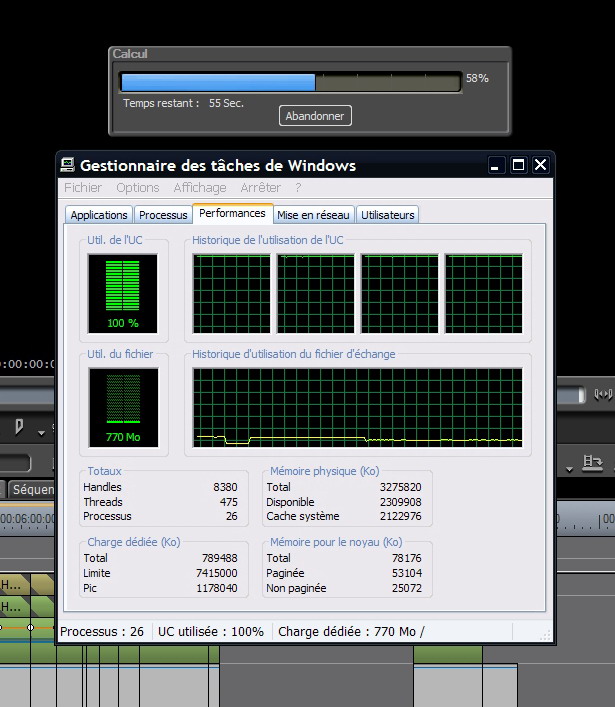Screen dimensions: 615x707
Task: Click the Pic value 1178040
Action: 216,588
